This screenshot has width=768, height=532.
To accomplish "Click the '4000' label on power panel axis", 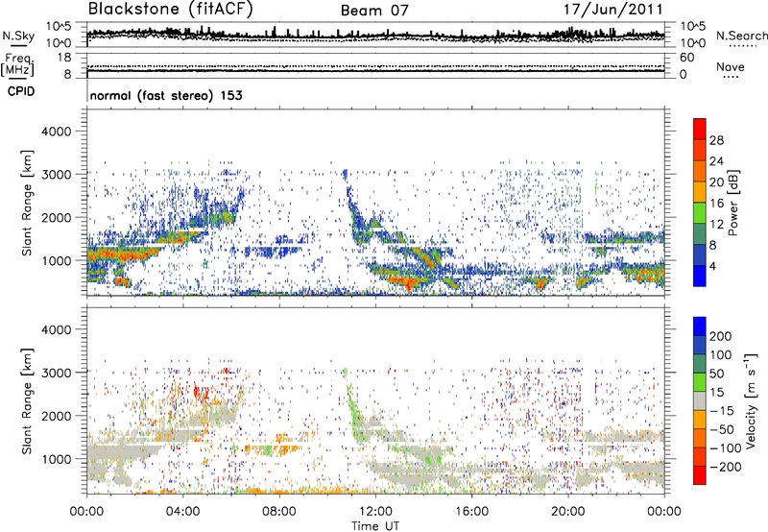I will pos(56,132).
